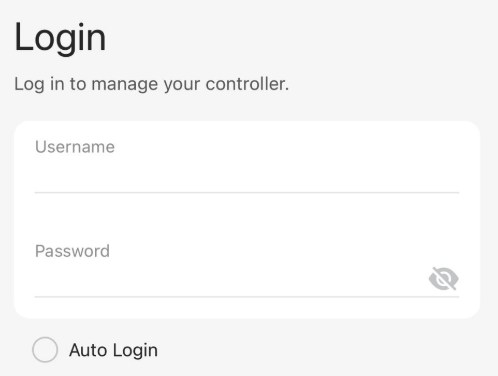498x376 pixels.
Task: Click the word 'controller' in the subtitle
Action: tap(246, 84)
